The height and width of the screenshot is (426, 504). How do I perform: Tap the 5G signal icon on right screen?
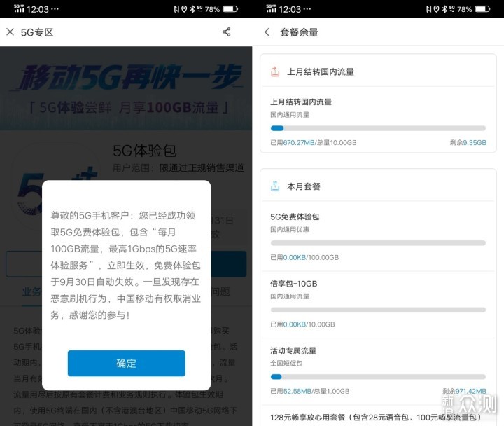(273, 9)
